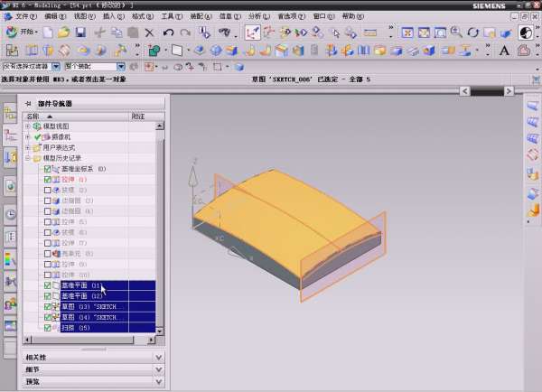Toggle checkbox for 基准坐标系 (0)

(48, 169)
